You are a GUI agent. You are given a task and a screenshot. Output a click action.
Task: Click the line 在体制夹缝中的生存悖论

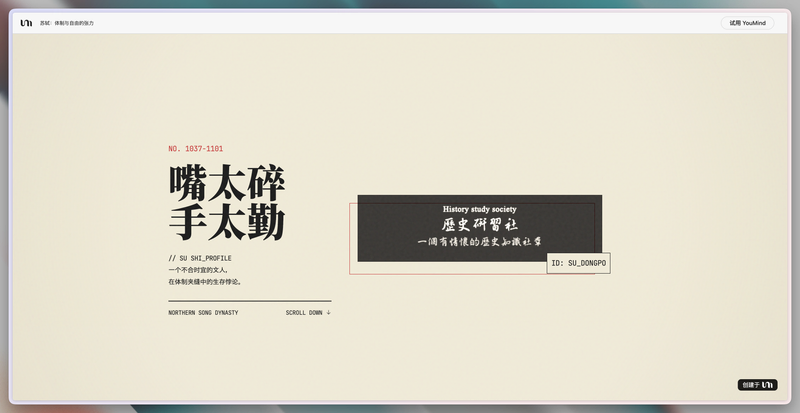click(205, 282)
